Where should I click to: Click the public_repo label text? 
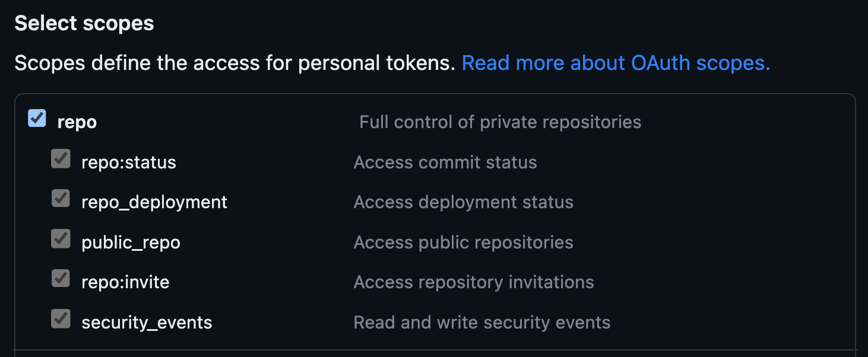[x=131, y=242]
